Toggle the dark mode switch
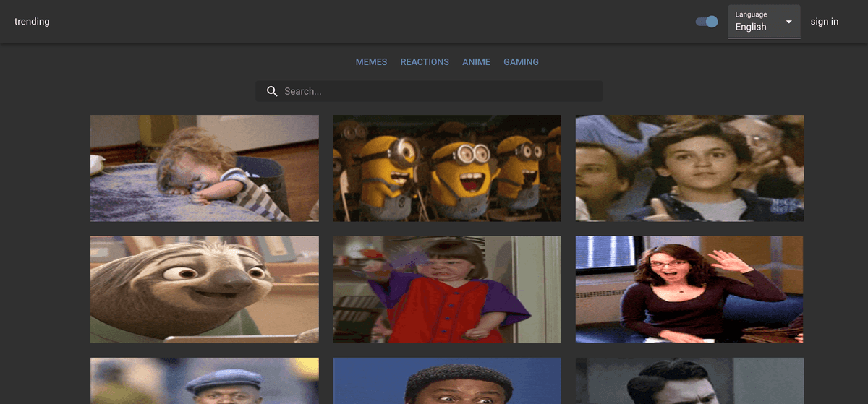This screenshot has height=404, width=868. [707, 22]
